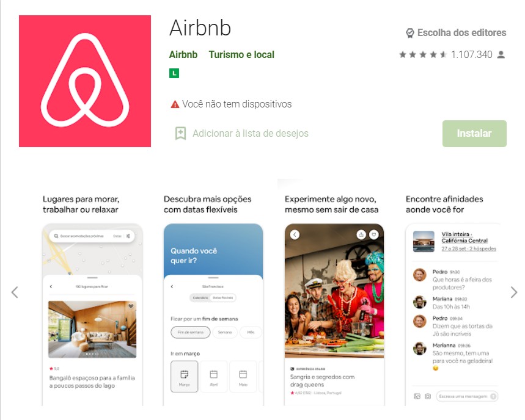Open the Turismo e local category

pyautogui.click(x=241, y=54)
